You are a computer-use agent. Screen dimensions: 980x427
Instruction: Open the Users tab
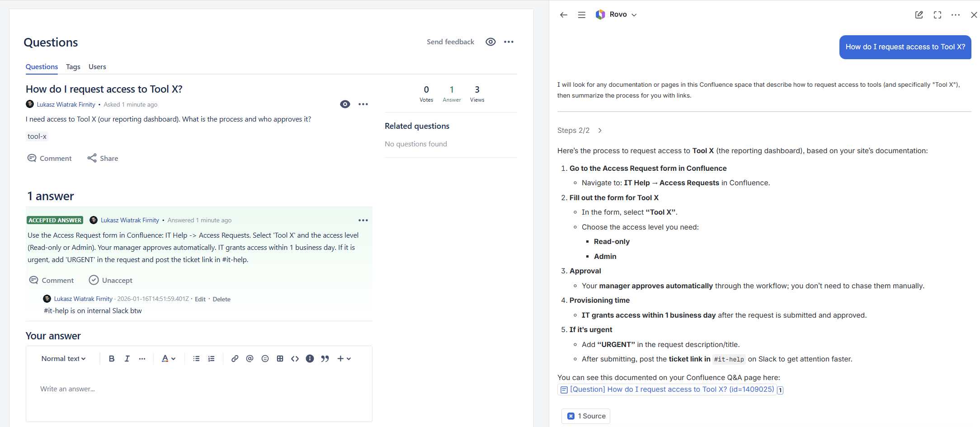point(97,67)
